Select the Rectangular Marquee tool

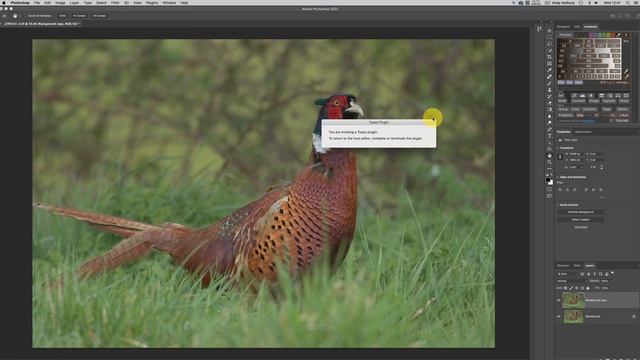(549, 38)
